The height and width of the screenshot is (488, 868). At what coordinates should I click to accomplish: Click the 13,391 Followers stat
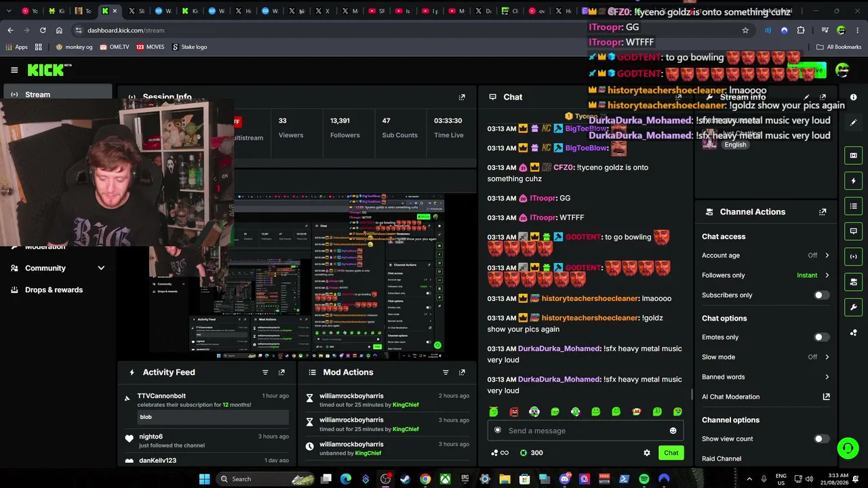tap(345, 127)
